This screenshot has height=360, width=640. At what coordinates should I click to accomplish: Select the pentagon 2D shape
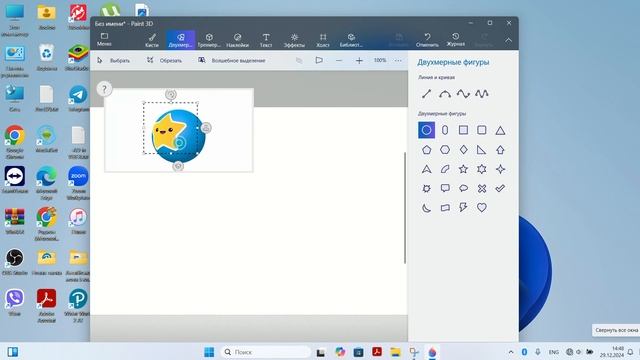point(427,150)
